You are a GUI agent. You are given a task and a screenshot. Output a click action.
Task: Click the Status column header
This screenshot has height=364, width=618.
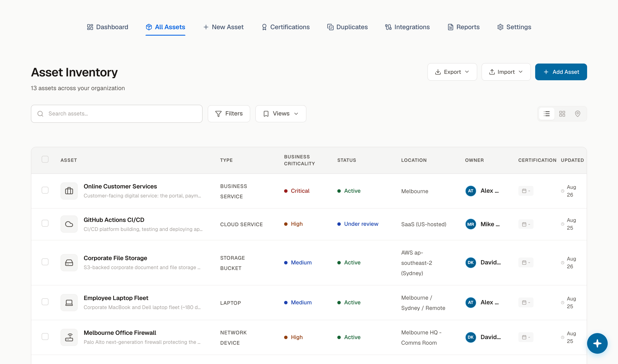[347, 160]
